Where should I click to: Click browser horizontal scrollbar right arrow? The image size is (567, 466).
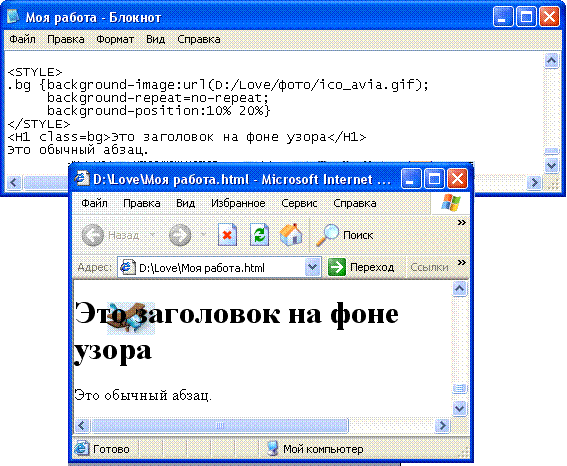[442, 426]
